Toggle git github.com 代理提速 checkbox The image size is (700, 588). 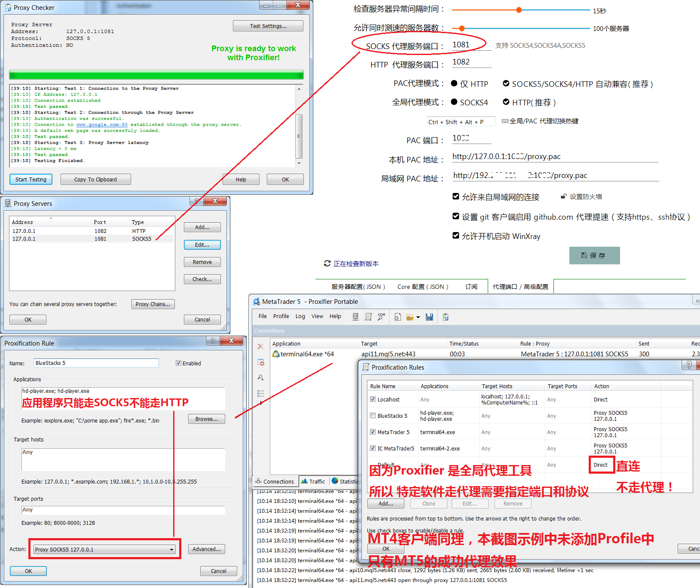(456, 216)
